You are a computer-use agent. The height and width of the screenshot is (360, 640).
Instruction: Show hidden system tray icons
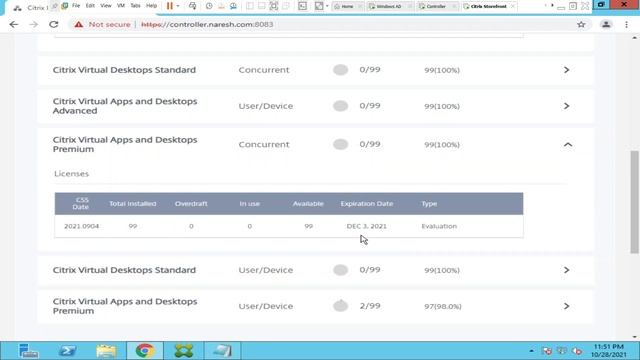coord(531,351)
